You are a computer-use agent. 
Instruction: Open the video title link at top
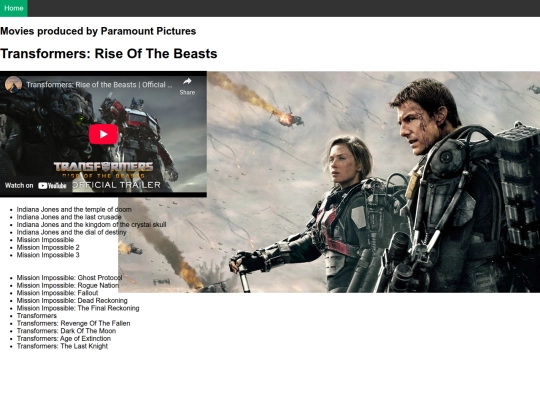[99, 85]
